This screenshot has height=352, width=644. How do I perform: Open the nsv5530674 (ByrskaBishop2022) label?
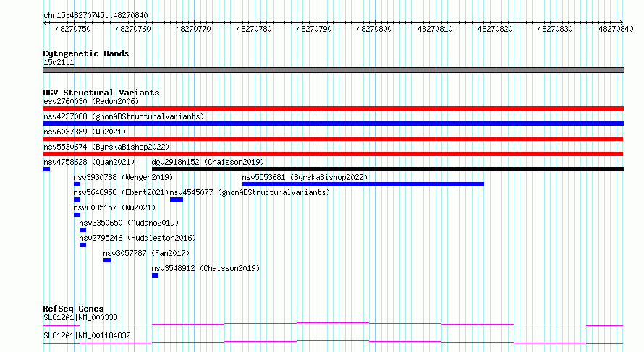[106, 147]
